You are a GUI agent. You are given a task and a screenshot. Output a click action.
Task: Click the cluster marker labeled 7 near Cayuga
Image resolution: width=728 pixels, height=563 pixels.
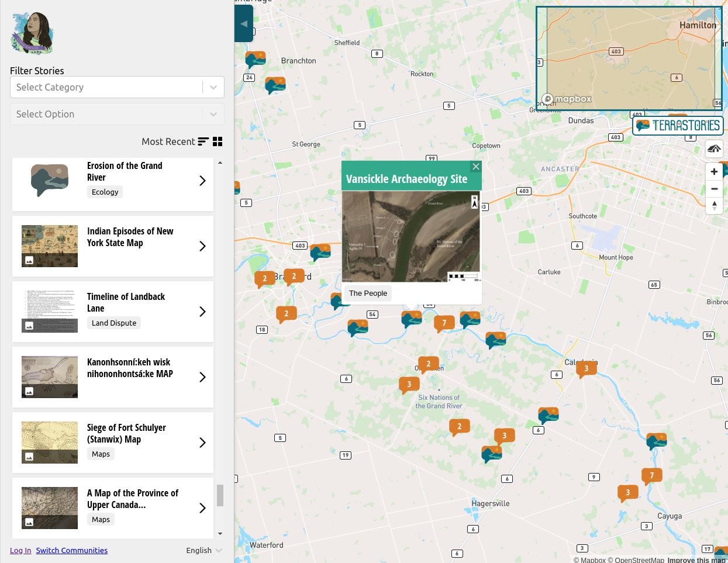click(651, 476)
